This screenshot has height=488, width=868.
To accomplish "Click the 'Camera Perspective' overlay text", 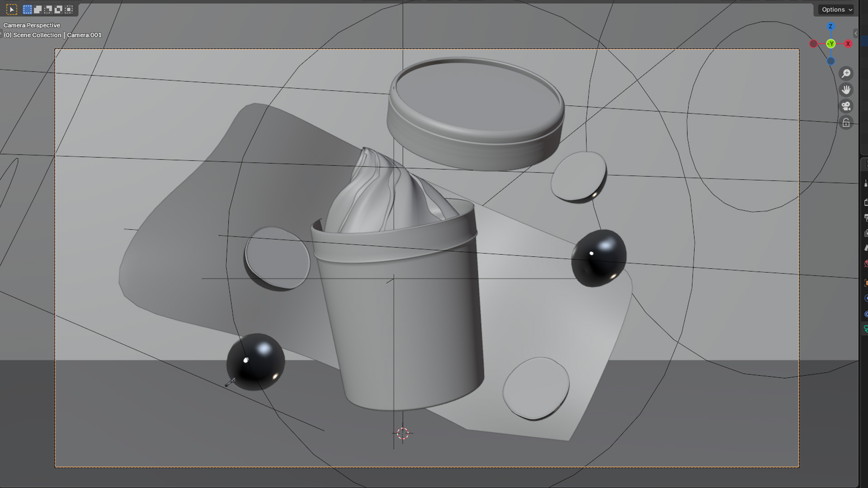I will click(x=32, y=25).
